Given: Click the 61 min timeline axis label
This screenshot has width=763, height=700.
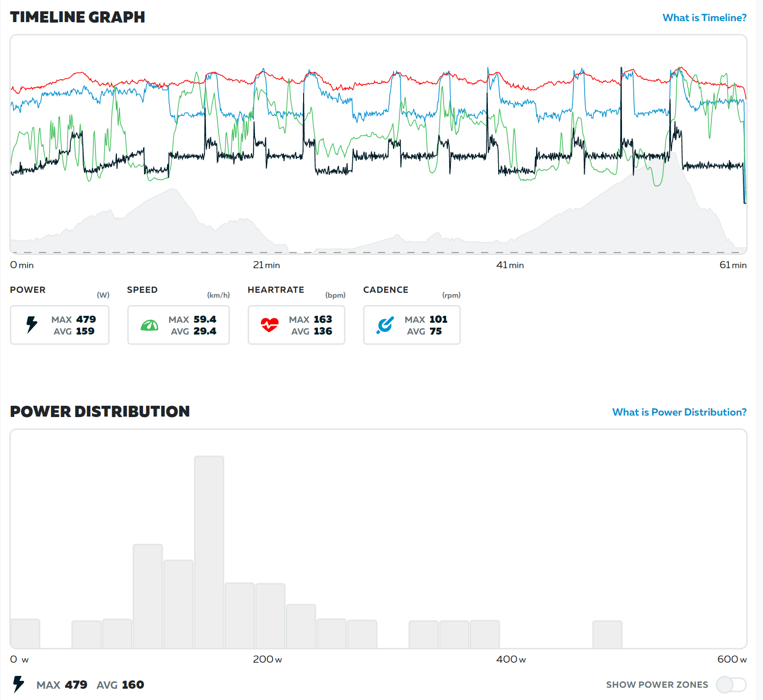Looking at the screenshot, I should point(733,265).
